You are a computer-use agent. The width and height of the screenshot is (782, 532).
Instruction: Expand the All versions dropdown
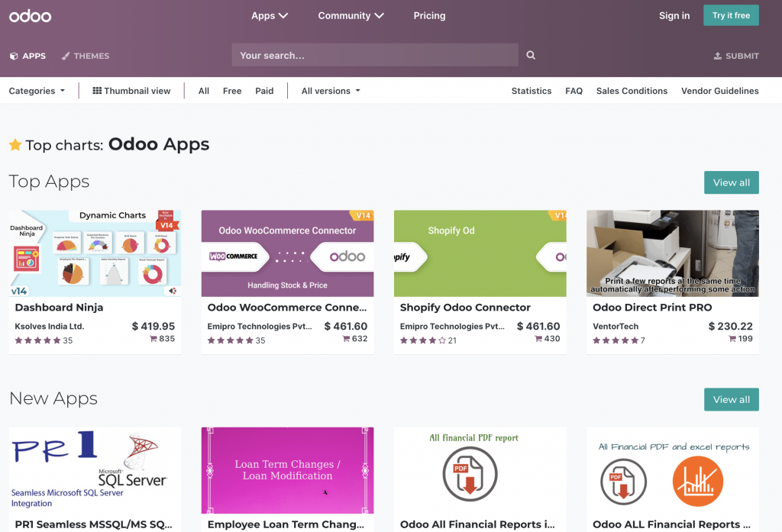pyautogui.click(x=331, y=91)
